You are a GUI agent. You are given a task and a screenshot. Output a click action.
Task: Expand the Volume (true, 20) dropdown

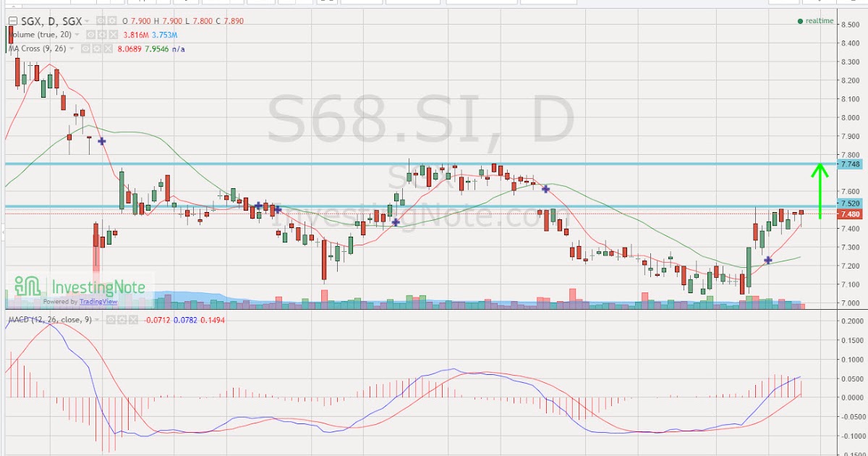pyautogui.click(x=77, y=34)
